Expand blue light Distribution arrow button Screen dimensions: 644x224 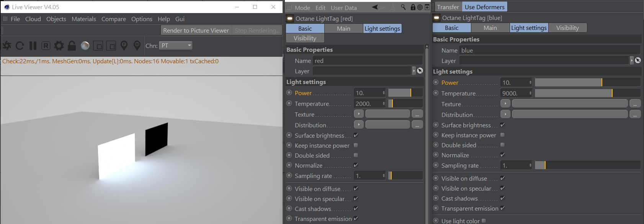point(505,114)
